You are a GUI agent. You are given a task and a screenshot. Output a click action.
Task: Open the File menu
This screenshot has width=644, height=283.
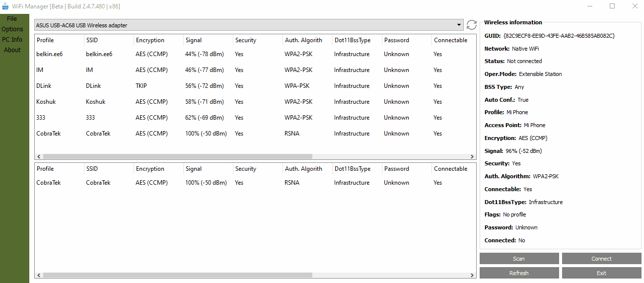12,19
